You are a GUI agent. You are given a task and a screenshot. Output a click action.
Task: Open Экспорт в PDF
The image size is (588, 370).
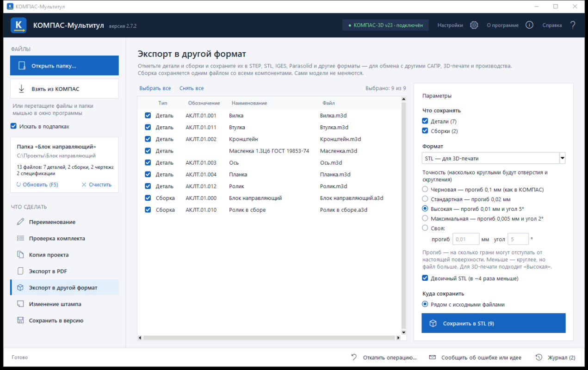coord(64,271)
